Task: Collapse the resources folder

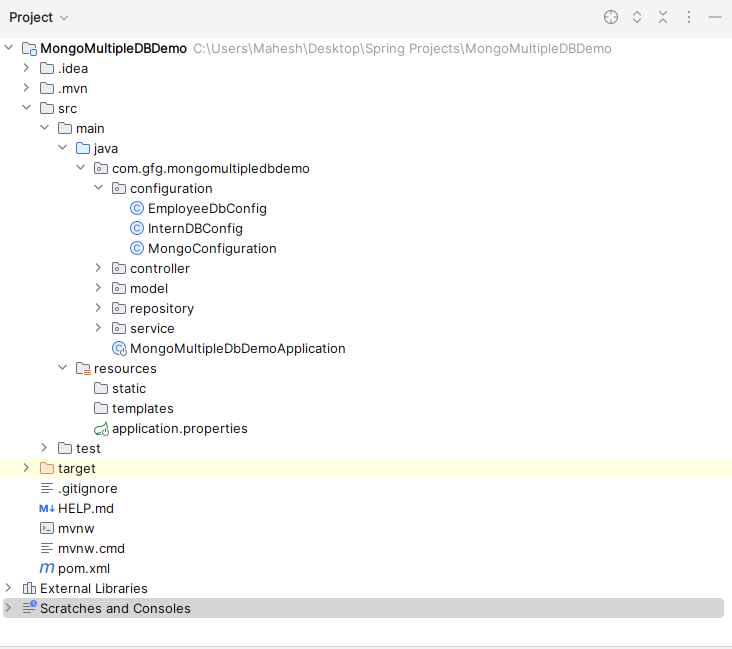Action: point(63,368)
